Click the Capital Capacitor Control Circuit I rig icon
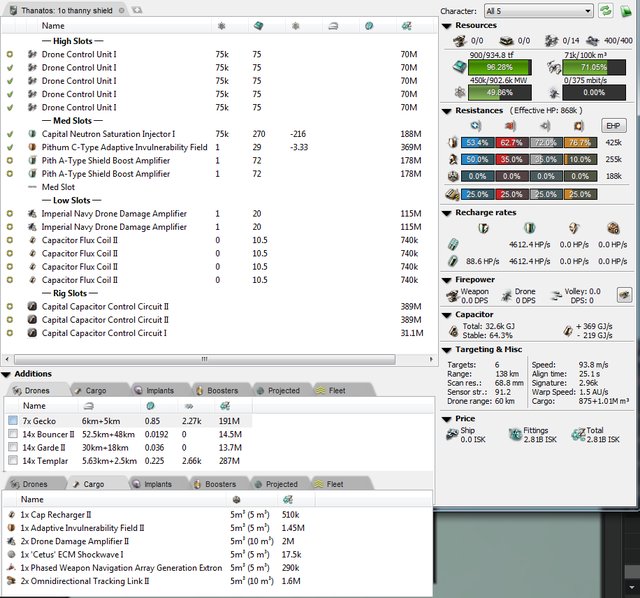This screenshot has width=640, height=598. 32,333
